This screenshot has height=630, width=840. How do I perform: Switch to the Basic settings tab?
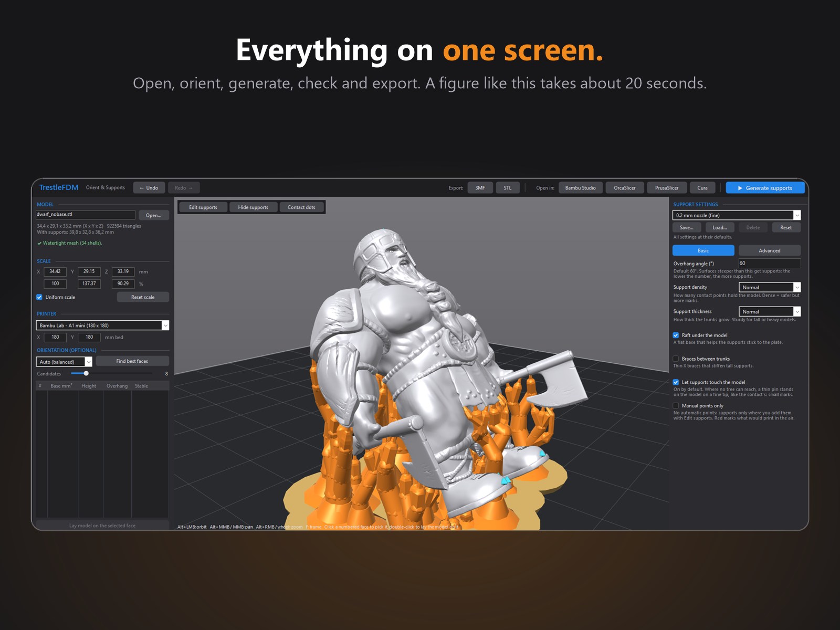pos(703,250)
